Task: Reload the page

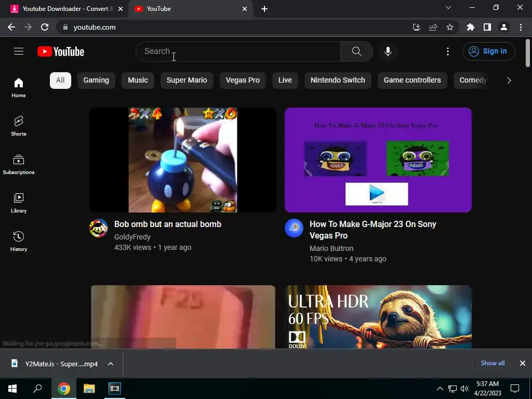Action: point(45,27)
